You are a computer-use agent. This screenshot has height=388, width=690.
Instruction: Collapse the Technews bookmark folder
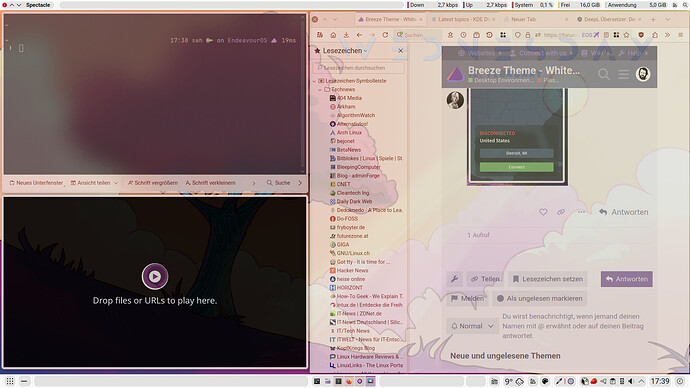[x=320, y=89]
